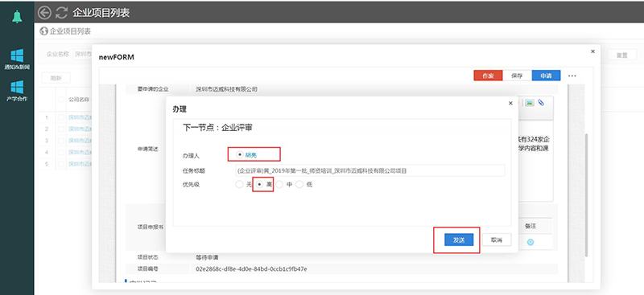
Task: Click the blue circle icon under 备注
Action: pos(530,243)
